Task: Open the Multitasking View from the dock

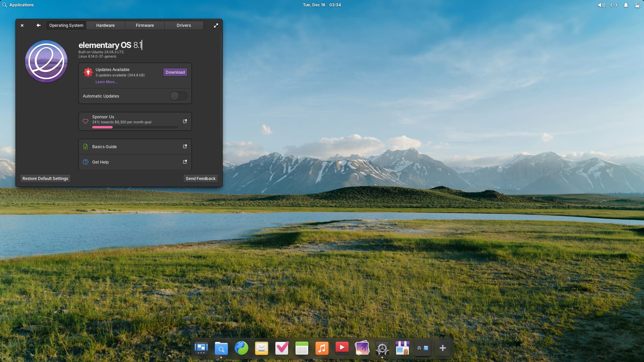Action: click(201, 348)
